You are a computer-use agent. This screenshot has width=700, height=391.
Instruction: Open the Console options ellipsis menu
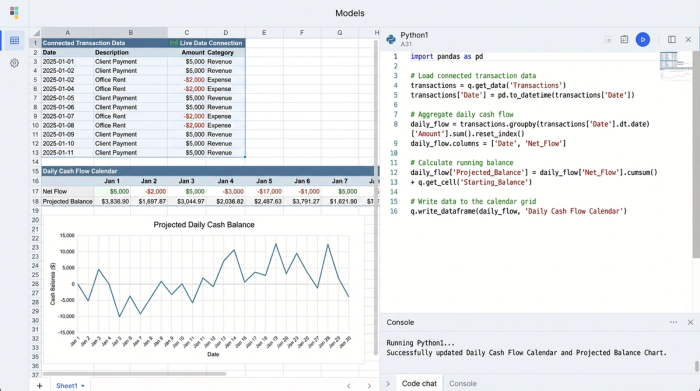point(673,322)
